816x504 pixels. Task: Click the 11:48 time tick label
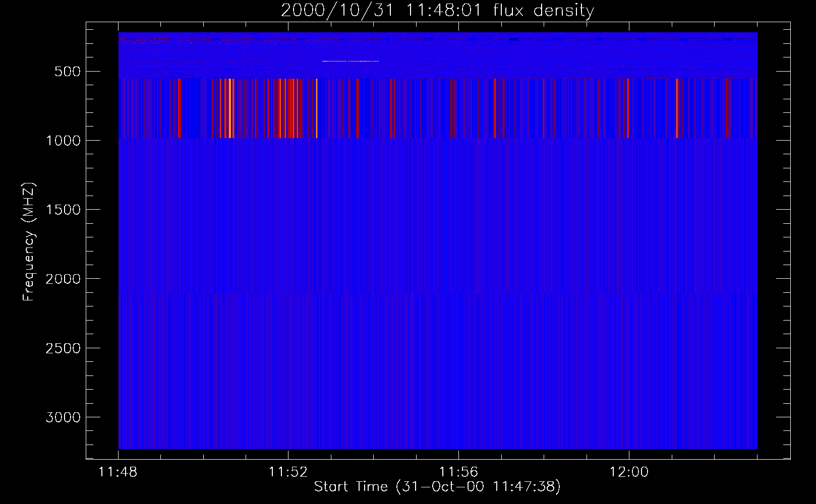click(118, 472)
